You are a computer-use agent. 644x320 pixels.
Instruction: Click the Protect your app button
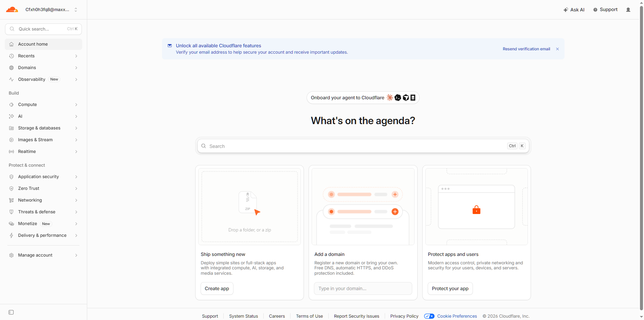[x=450, y=288]
